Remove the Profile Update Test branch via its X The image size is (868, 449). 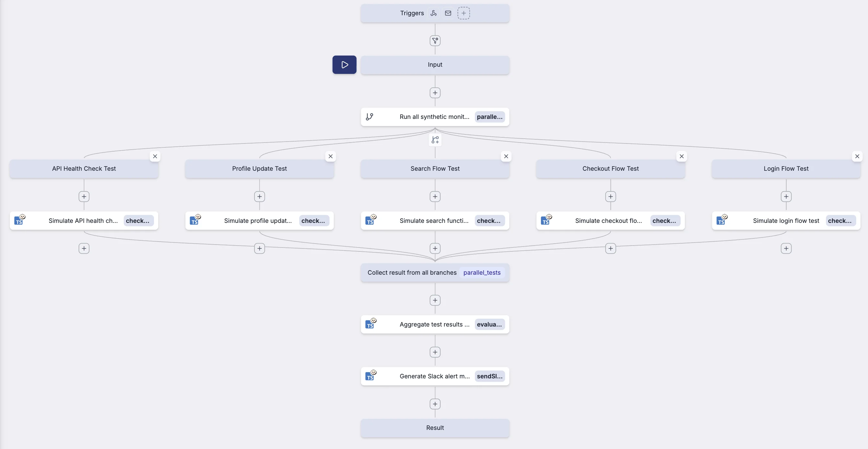pos(331,156)
